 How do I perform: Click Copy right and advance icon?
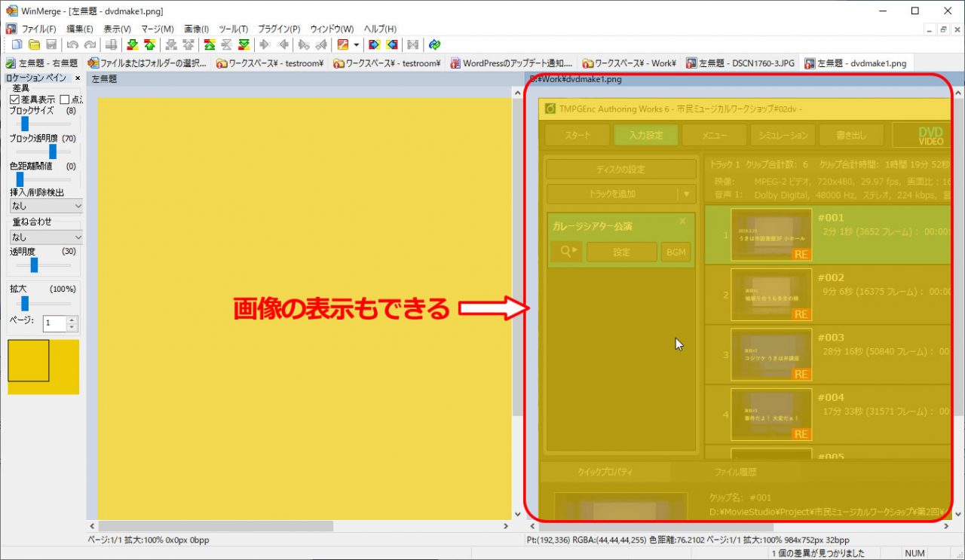click(303, 44)
